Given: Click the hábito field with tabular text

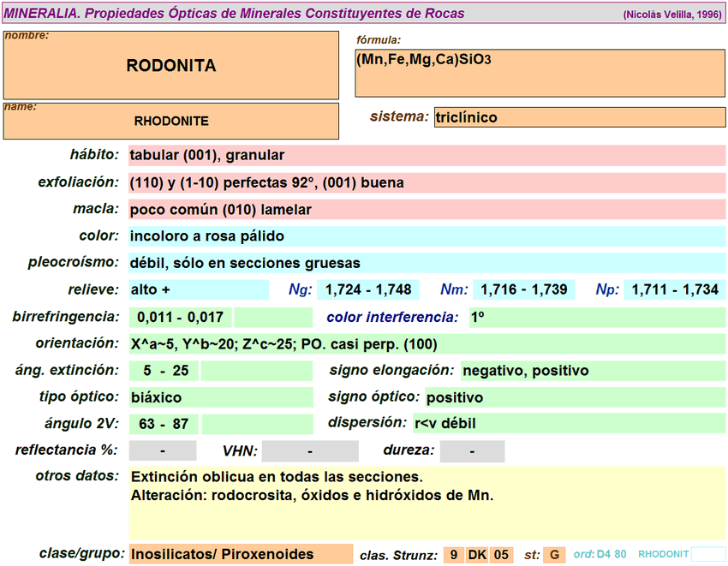Looking at the screenshot, I should 427,156.
